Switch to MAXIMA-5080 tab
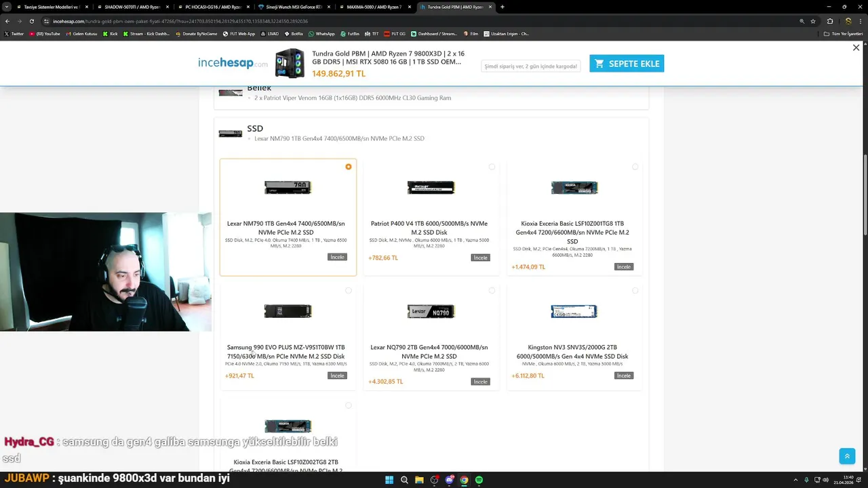Image resolution: width=868 pixels, height=488 pixels. tap(374, 7)
